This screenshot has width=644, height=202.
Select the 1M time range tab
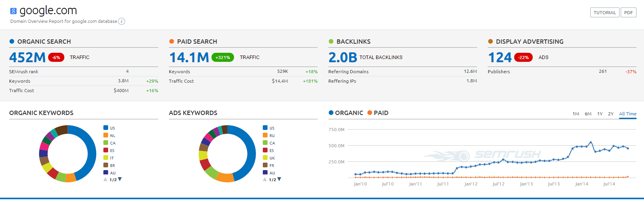pos(576,114)
